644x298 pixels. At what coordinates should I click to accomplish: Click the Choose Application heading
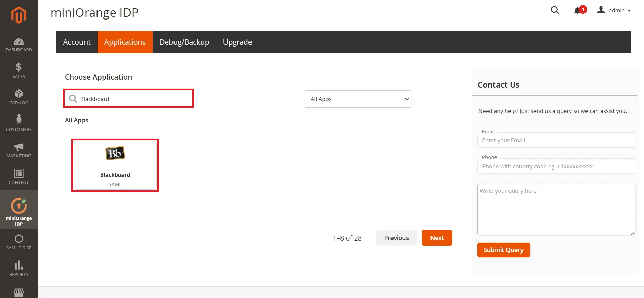(x=99, y=77)
